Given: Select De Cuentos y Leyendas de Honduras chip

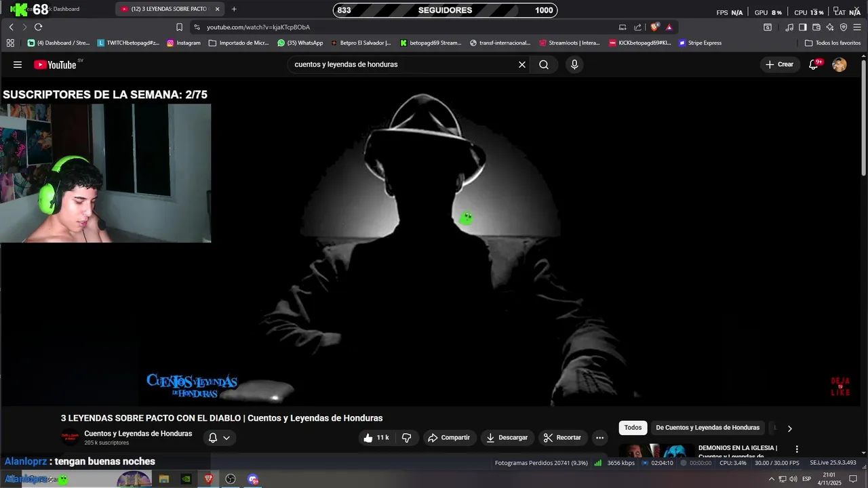Looking at the screenshot, I should point(707,428).
